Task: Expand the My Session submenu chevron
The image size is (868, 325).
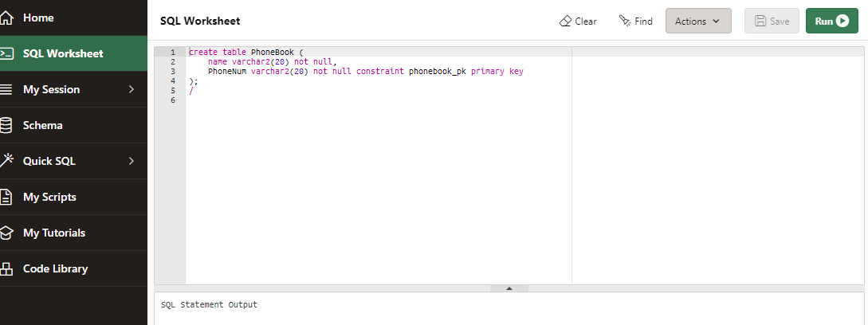Action: pos(132,89)
